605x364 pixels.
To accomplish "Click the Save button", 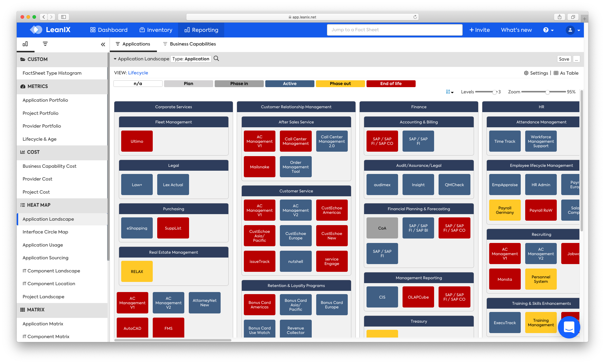I will point(564,59).
